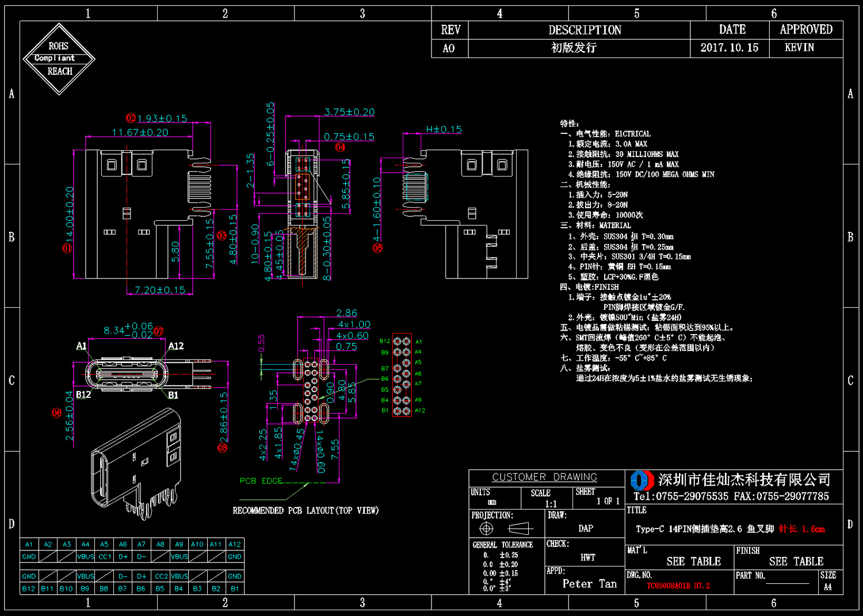Select the VBUS cell under A4
Screen dimensions: 863x616
[85, 557]
